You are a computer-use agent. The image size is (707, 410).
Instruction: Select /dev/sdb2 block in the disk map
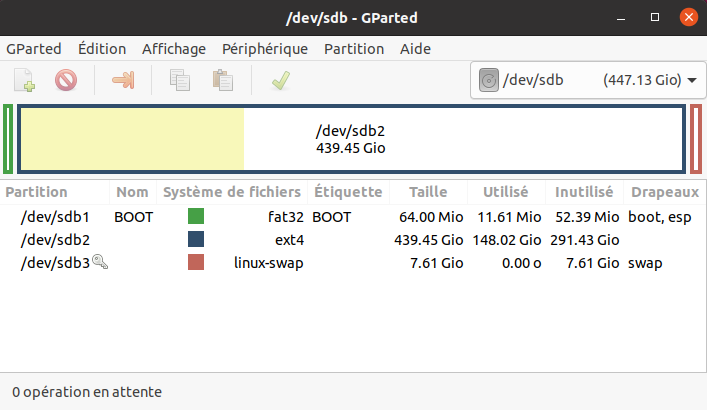350,138
